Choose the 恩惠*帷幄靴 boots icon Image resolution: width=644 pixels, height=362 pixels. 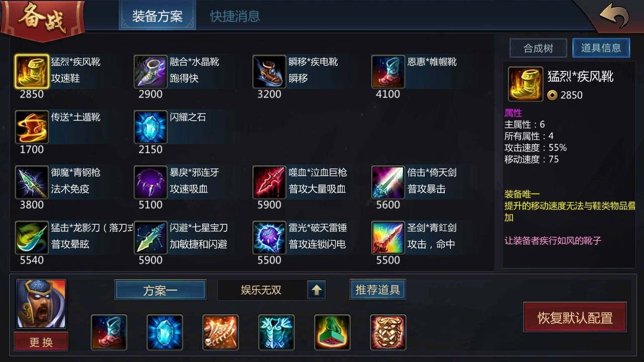pyautogui.click(x=388, y=72)
